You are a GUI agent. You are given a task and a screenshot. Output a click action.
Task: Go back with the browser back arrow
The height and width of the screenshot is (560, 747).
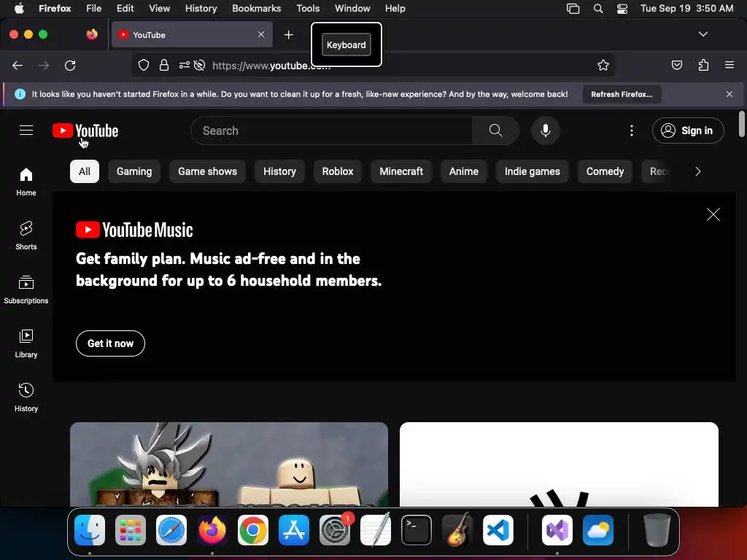pos(18,65)
